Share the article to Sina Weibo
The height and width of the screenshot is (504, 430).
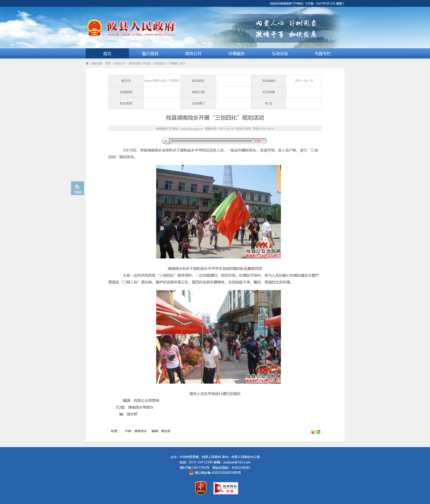(313, 432)
